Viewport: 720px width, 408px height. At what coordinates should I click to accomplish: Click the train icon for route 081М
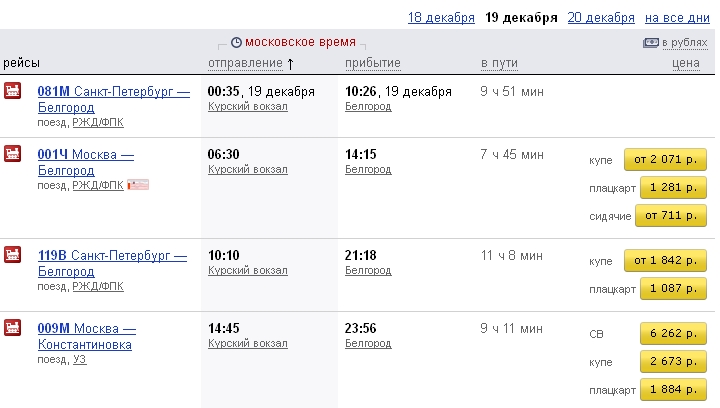coord(12,90)
